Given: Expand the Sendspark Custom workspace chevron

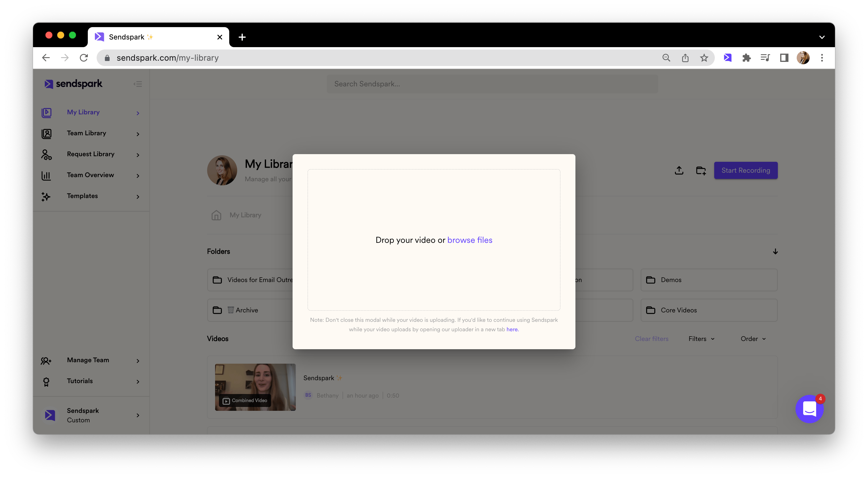Looking at the screenshot, I should 138,416.
